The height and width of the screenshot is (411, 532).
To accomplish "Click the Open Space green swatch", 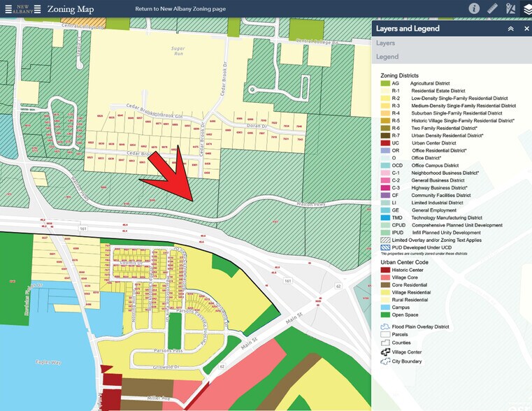I will [x=386, y=314].
